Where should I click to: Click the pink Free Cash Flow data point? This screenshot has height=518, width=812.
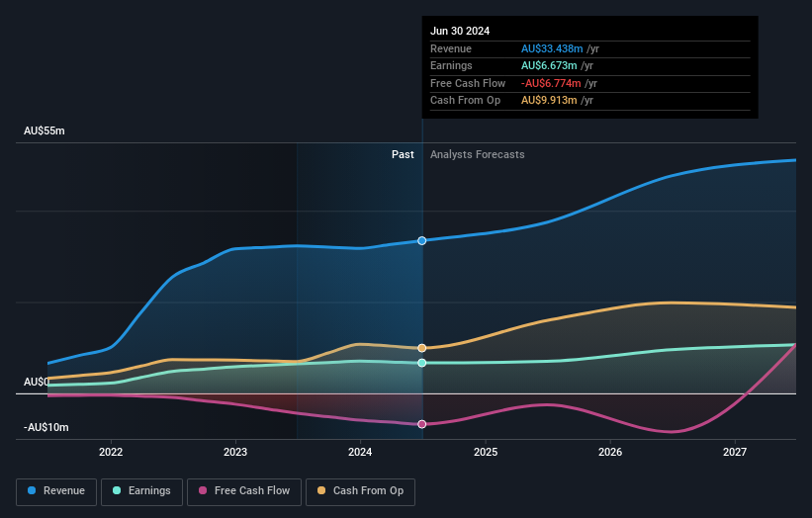422,424
